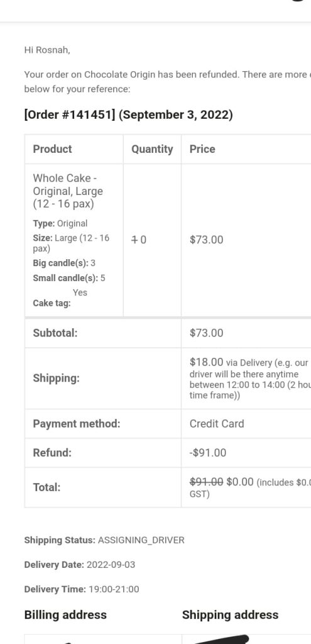311x644 pixels.
Task: Click the Whole Cake product name
Action: pyautogui.click(x=68, y=191)
